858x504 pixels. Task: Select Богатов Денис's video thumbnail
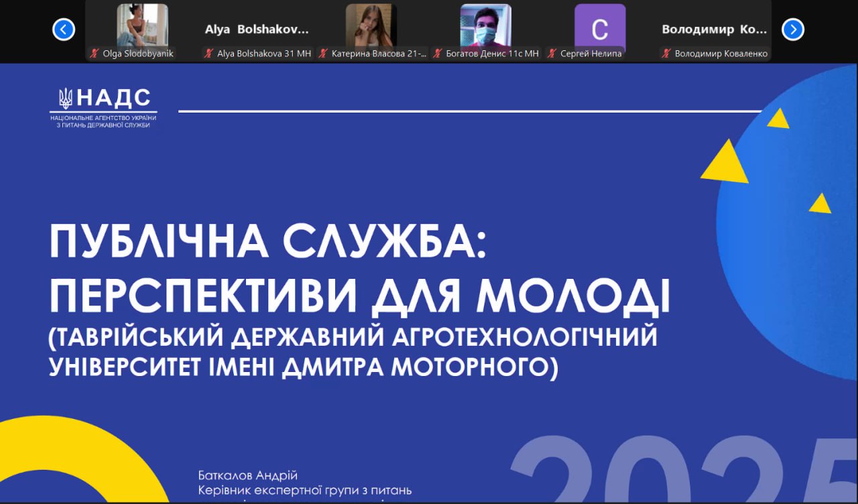point(485,25)
